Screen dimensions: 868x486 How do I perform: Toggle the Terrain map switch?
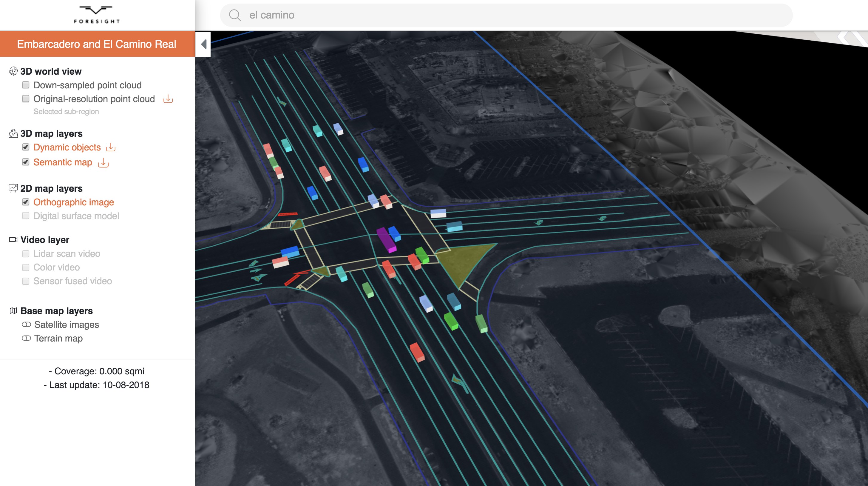pyautogui.click(x=26, y=338)
